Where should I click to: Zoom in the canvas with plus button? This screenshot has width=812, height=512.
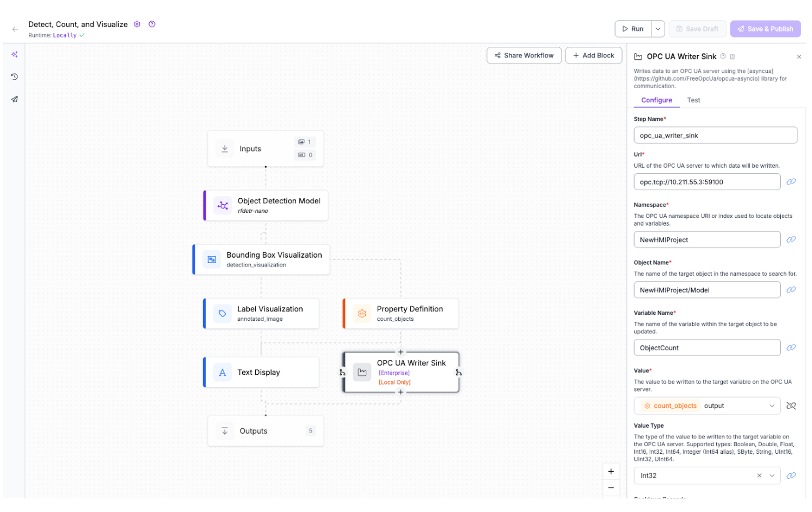coord(611,472)
